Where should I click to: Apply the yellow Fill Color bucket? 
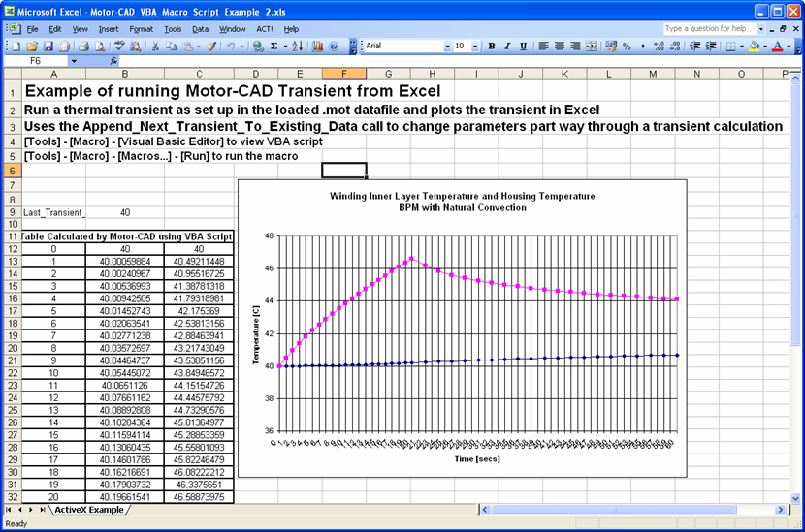755,47
